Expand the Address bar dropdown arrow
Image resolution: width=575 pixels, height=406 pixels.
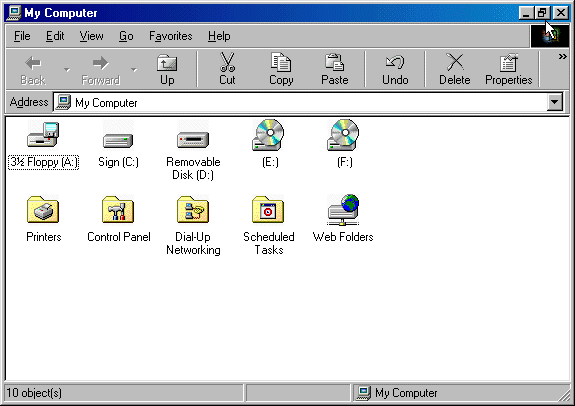tap(554, 102)
